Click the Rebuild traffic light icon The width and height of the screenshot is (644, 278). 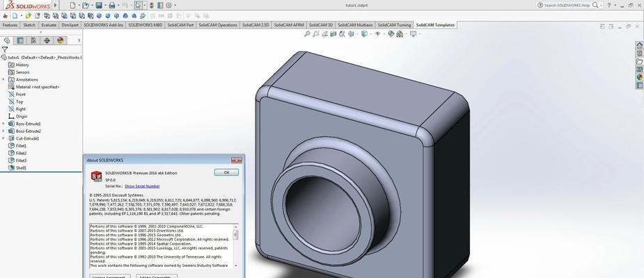[152, 6]
